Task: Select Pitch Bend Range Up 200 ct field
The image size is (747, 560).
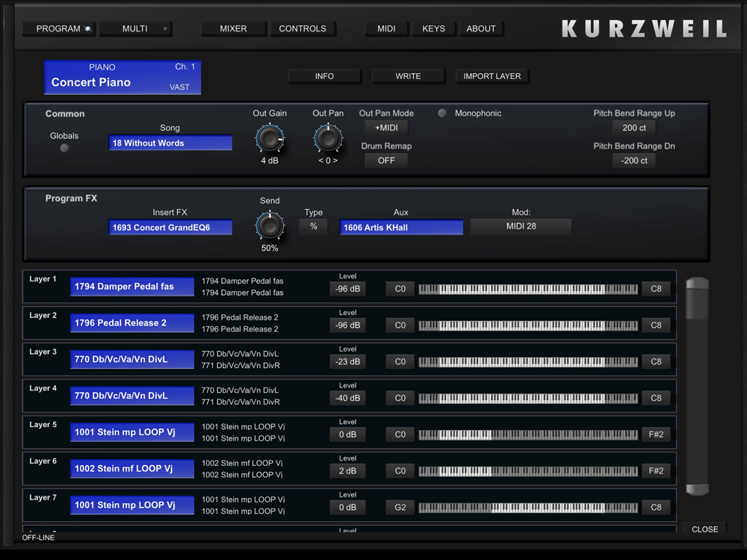Action: coord(634,128)
